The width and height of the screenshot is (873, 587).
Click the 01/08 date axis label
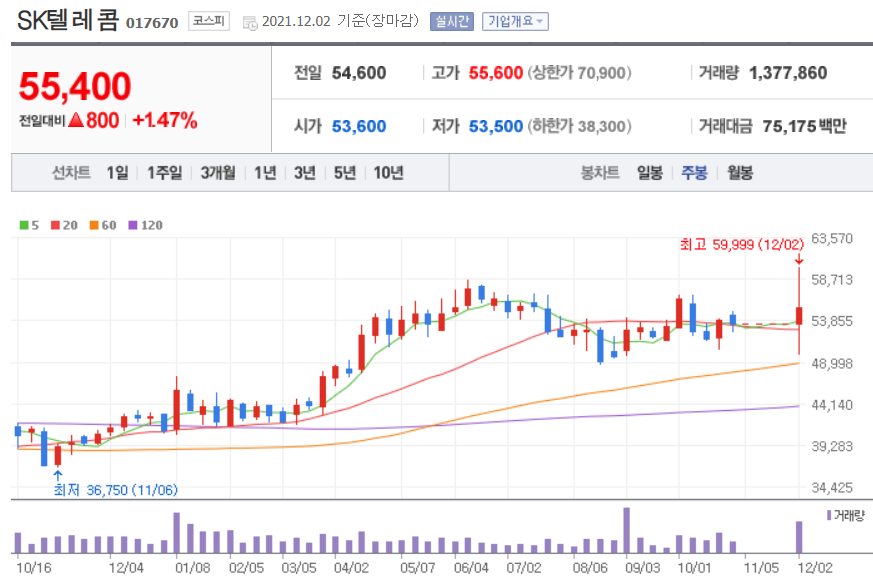pyautogui.click(x=193, y=568)
